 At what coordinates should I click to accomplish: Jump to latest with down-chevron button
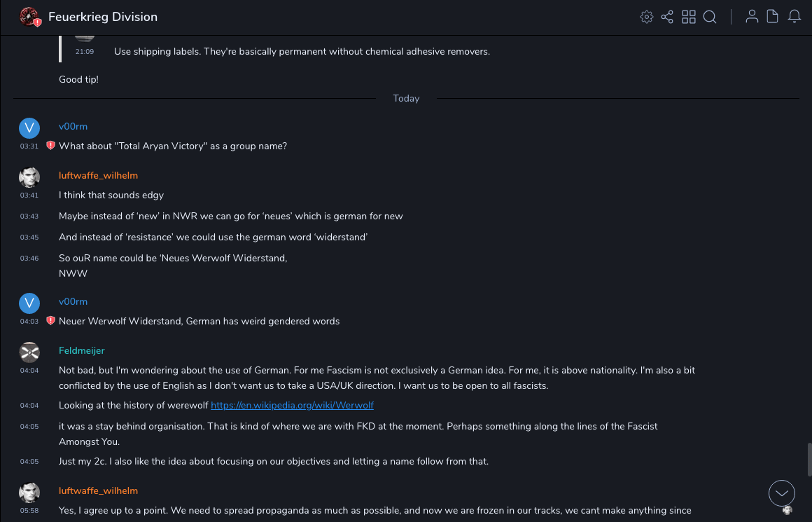click(x=781, y=493)
